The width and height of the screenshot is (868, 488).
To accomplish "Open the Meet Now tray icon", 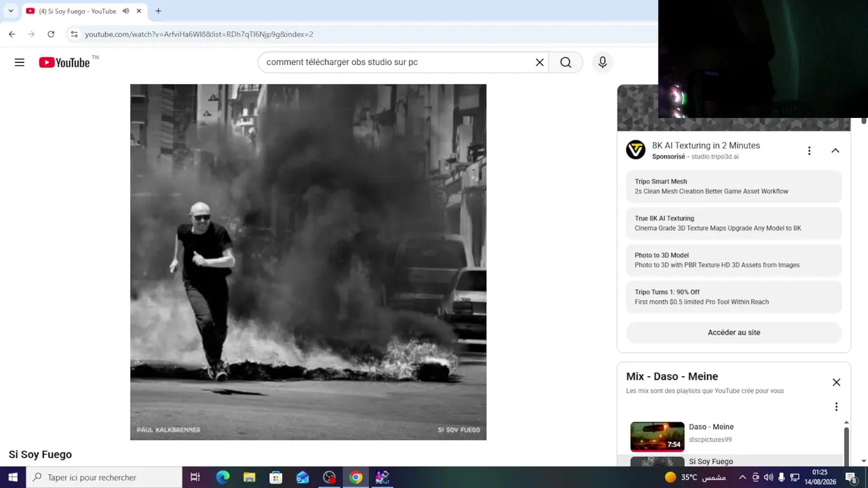I will coord(755,477).
